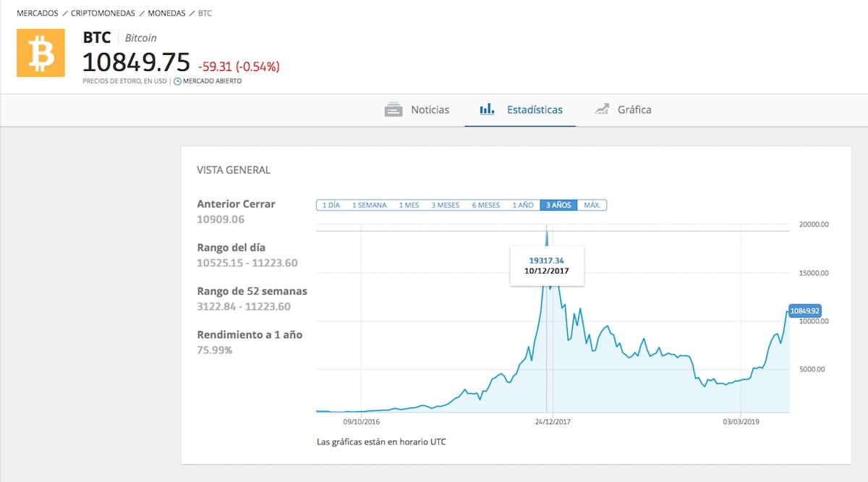Go to MERCADOS breadcrumb link
This screenshot has width=868, height=482.
pos(37,13)
